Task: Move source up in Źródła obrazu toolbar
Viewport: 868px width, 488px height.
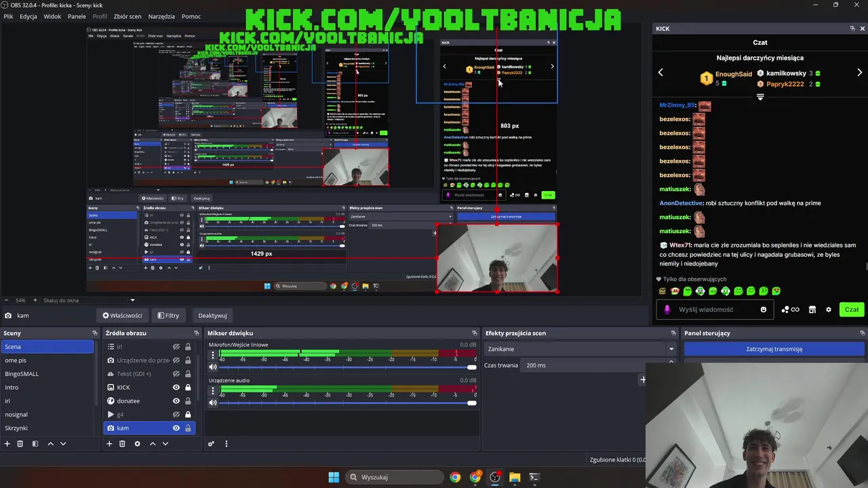Action: click(x=153, y=444)
